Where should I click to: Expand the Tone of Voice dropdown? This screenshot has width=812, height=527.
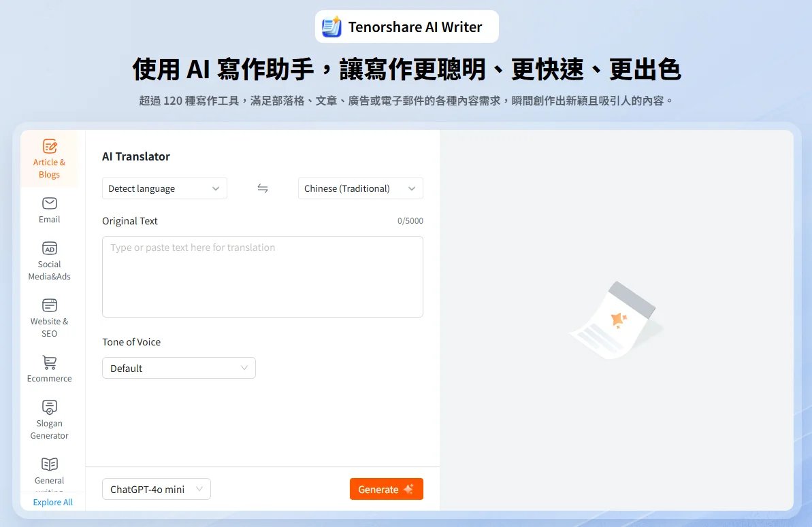pyautogui.click(x=178, y=368)
